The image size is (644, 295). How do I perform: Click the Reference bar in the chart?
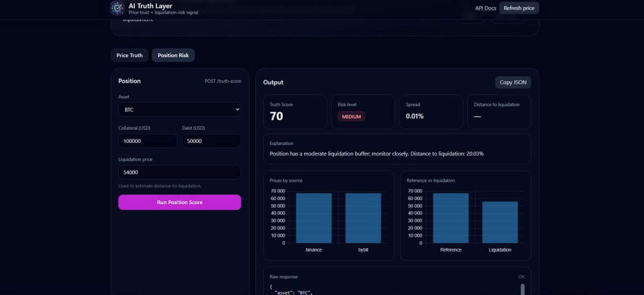451,218
